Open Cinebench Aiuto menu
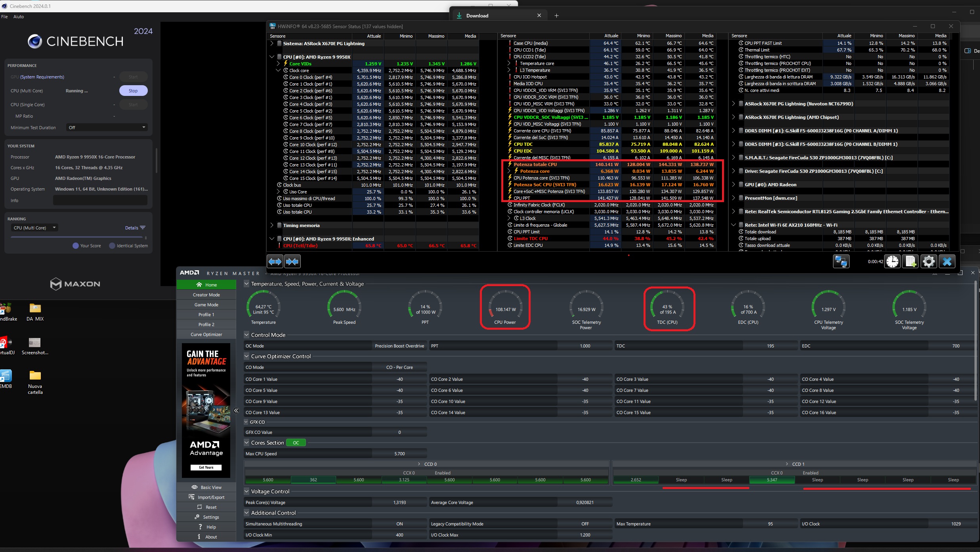The height and width of the screenshot is (552, 980). (19, 17)
